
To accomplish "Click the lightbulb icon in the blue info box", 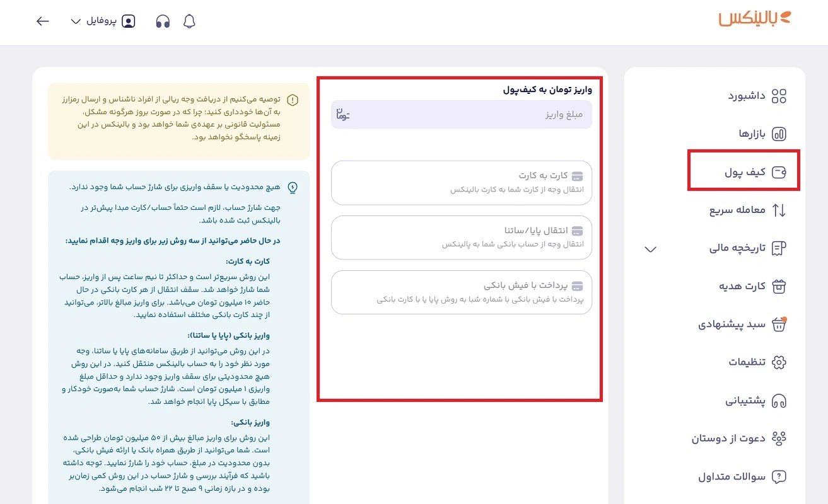I will point(293,187).
